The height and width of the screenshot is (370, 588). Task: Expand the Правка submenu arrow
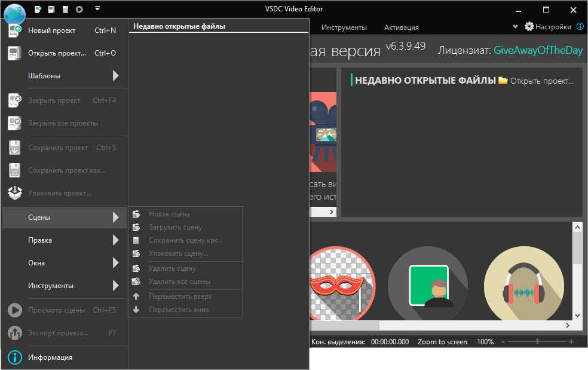(x=115, y=240)
